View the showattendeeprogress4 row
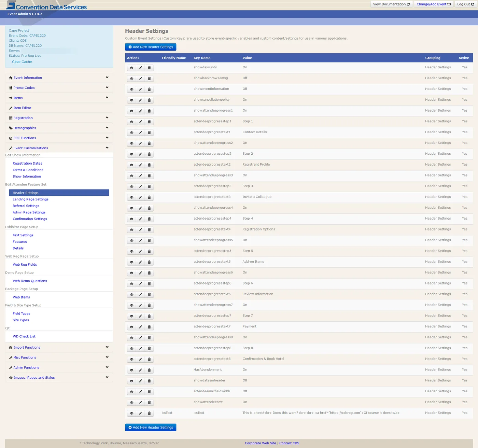This screenshot has width=478, height=448. coord(131,208)
